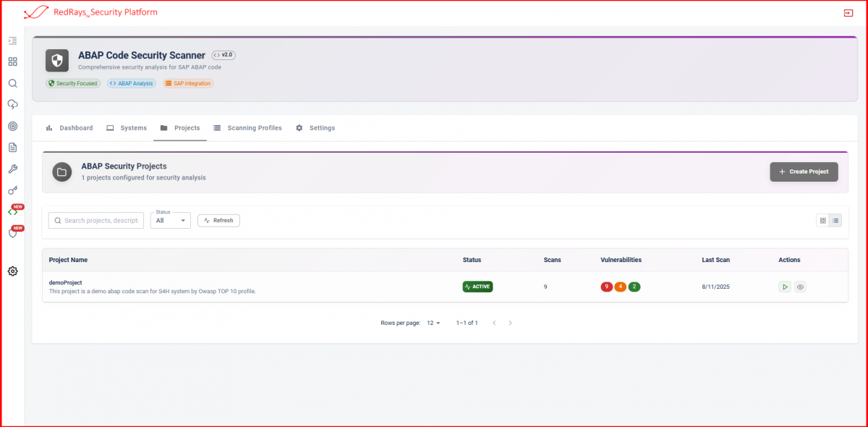Open the Settings tab

(315, 128)
